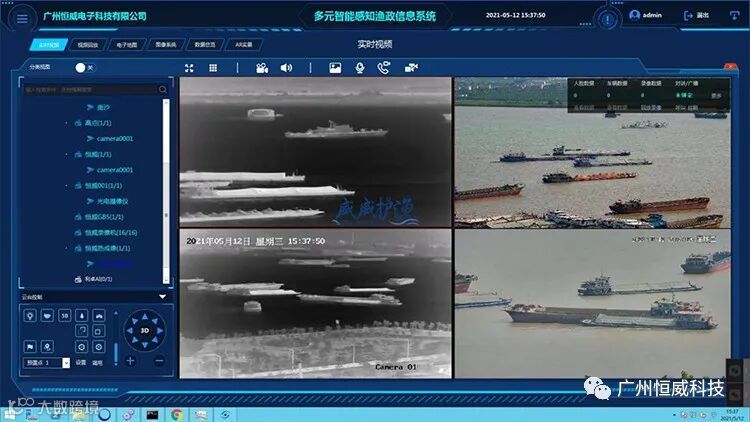The height and width of the screenshot is (422, 750).
Task: Click the PTZ icon right of water drop
Action: click(99, 316)
